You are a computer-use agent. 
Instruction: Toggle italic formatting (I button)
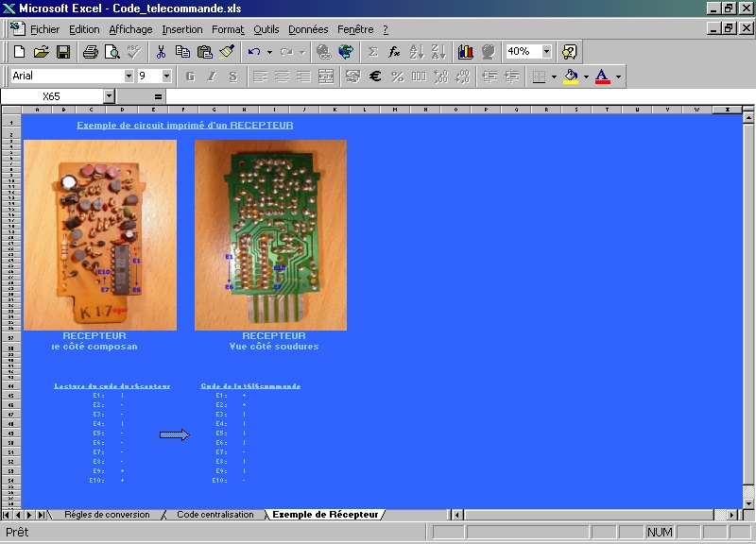click(x=212, y=76)
